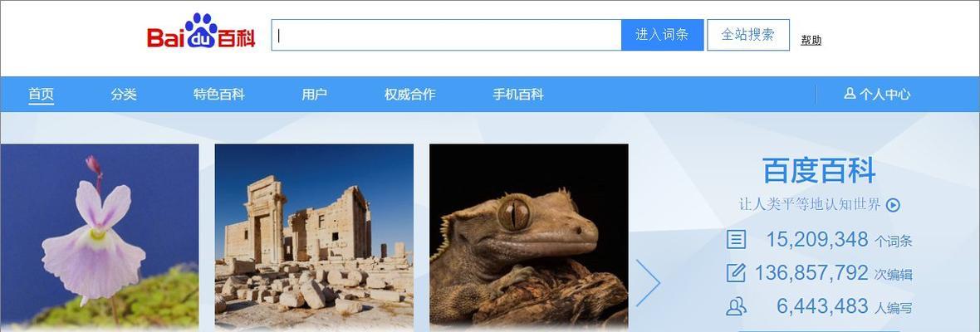Click the 进入词条 button
The width and height of the screenshot is (980, 332).
[x=663, y=35]
